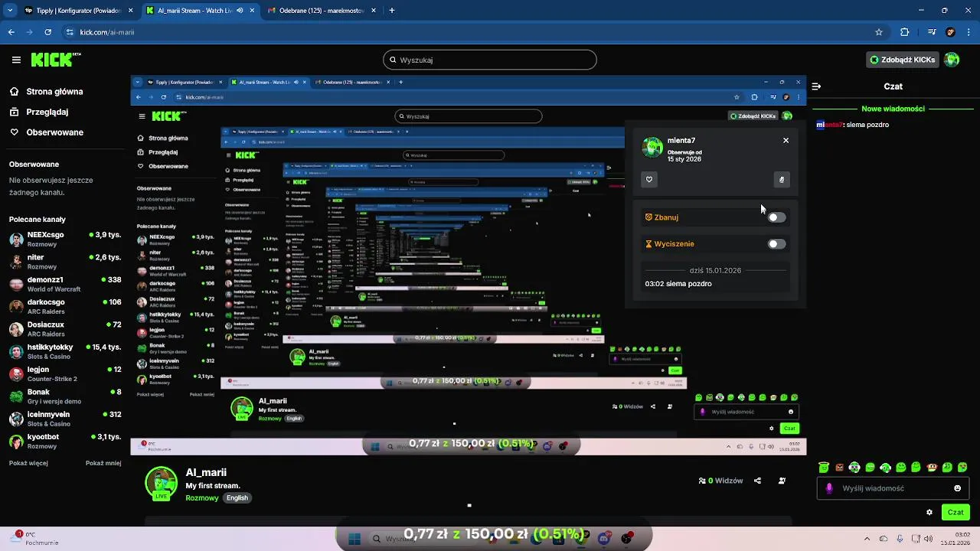Open demonzz1 World of Warcraft channel

64,284
